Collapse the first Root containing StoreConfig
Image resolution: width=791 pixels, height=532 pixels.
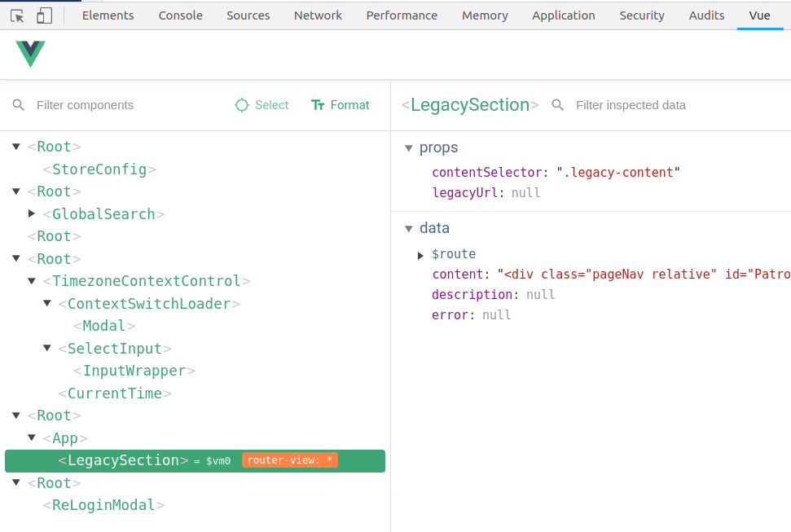(x=16, y=147)
